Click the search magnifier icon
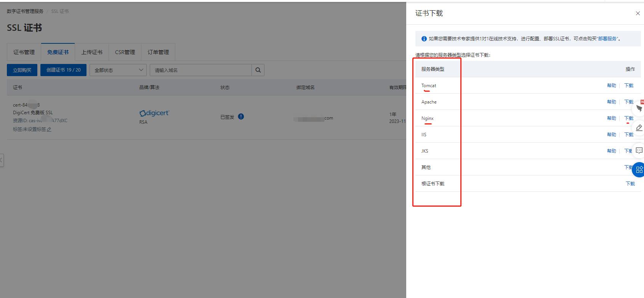The height and width of the screenshot is (298, 644). (258, 70)
